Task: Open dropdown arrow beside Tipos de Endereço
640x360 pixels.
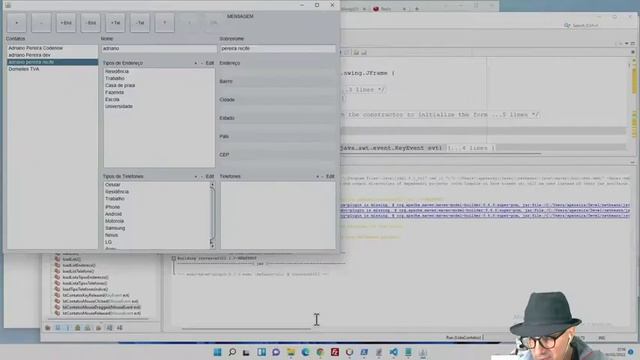Action: click(x=196, y=63)
